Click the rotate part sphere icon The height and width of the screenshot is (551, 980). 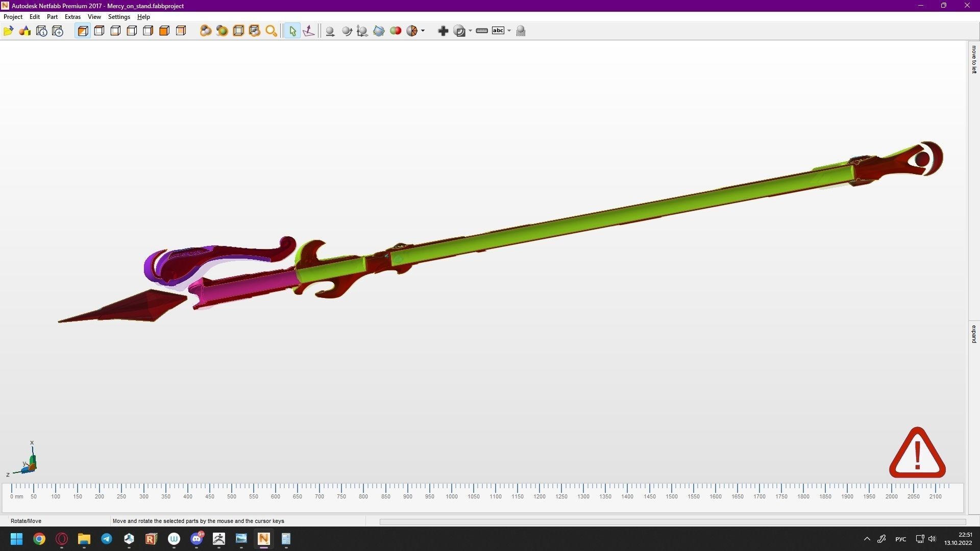pos(347,31)
